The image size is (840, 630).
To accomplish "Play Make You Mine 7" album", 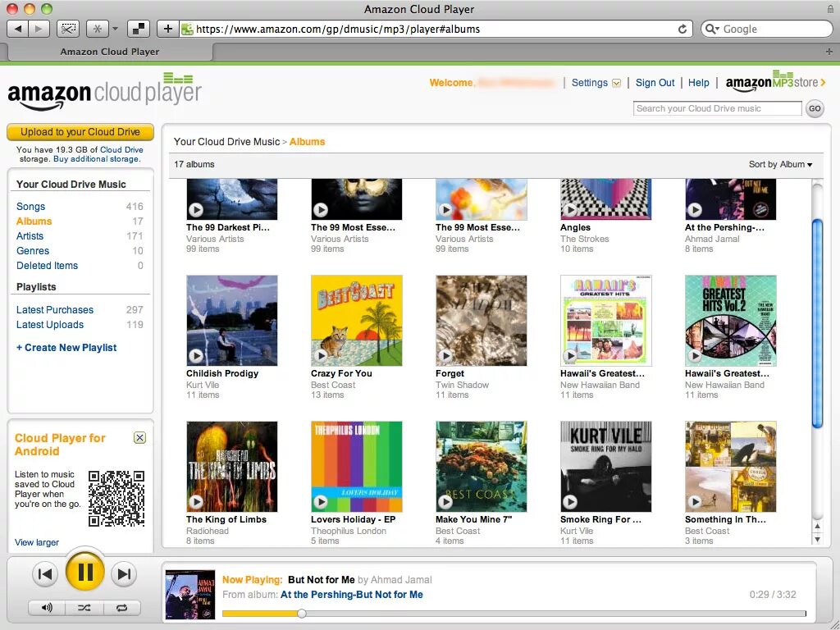I will (x=445, y=502).
